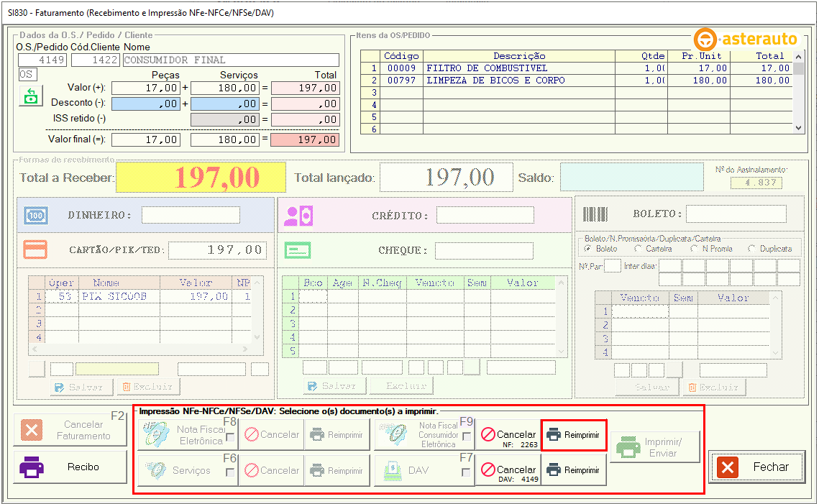Screen dimensions: 819x504
Task: Reprint the NFC-e with highlighted Reimprimir
Action: click(574, 435)
